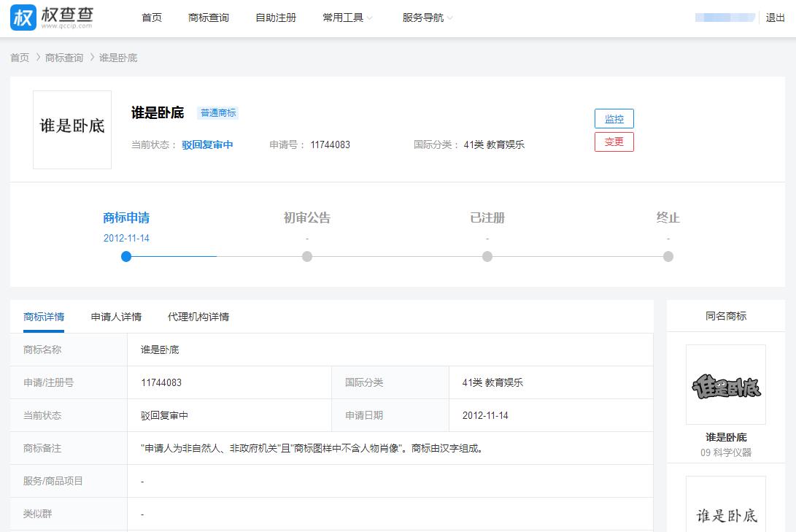Click the gray 初审公告 timeline node
This screenshot has width=796, height=532.
tap(306, 257)
